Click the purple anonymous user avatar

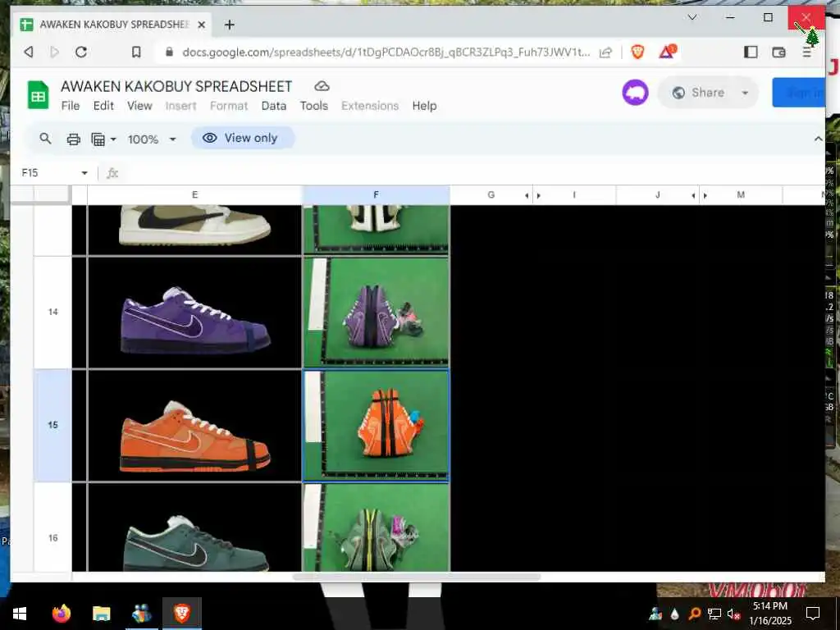[x=636, y=93]
